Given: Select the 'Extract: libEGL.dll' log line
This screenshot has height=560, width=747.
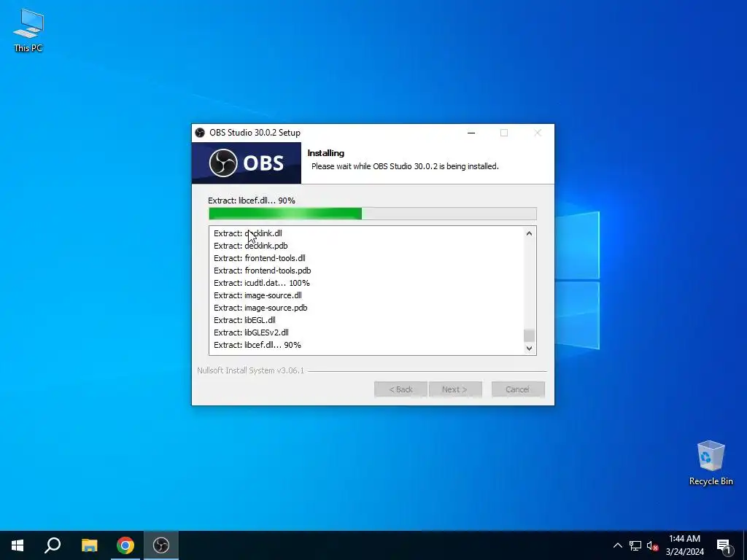Looking at the screenshot, I should (244, 320).
